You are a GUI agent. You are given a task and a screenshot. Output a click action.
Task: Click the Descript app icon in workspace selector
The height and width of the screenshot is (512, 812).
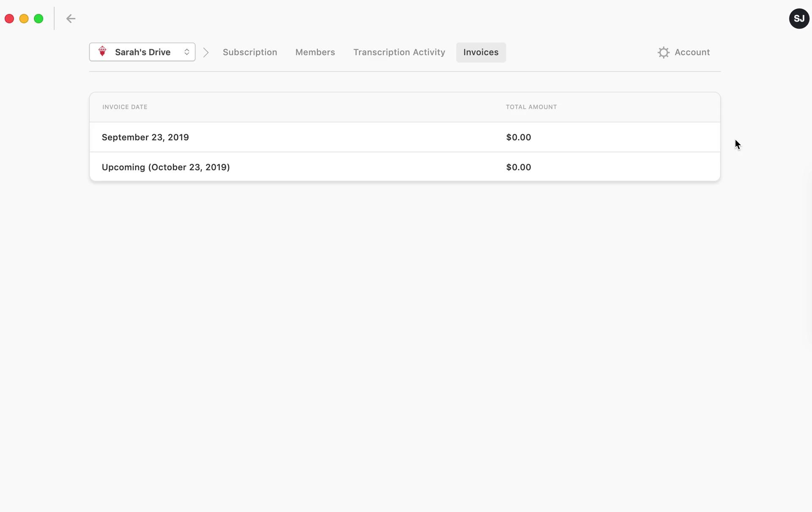point(102,52)
